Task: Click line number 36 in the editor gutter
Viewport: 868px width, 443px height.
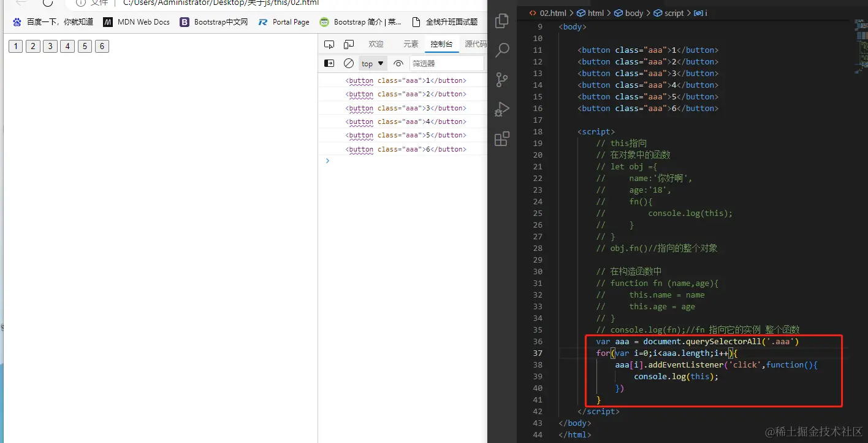Action: coord(538,341)
